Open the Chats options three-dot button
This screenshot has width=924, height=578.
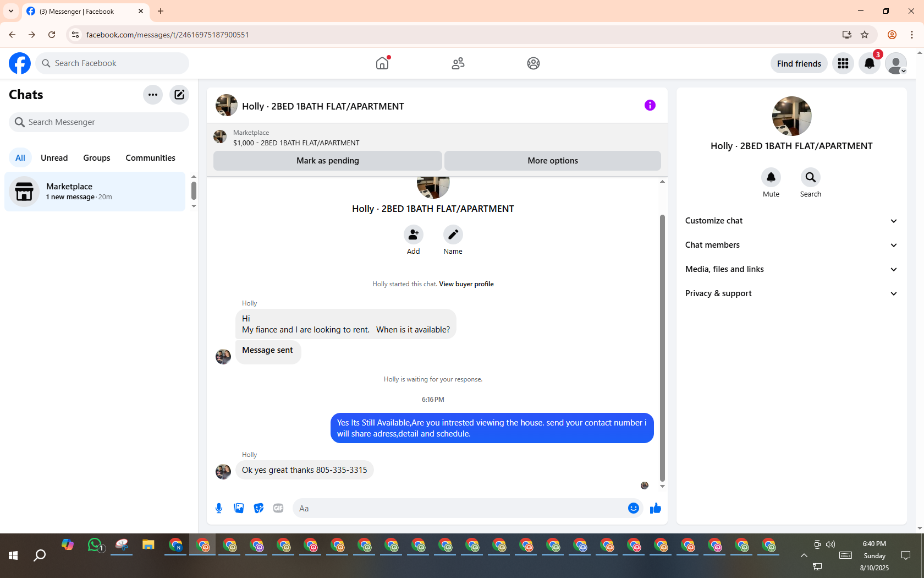(153, 95)
